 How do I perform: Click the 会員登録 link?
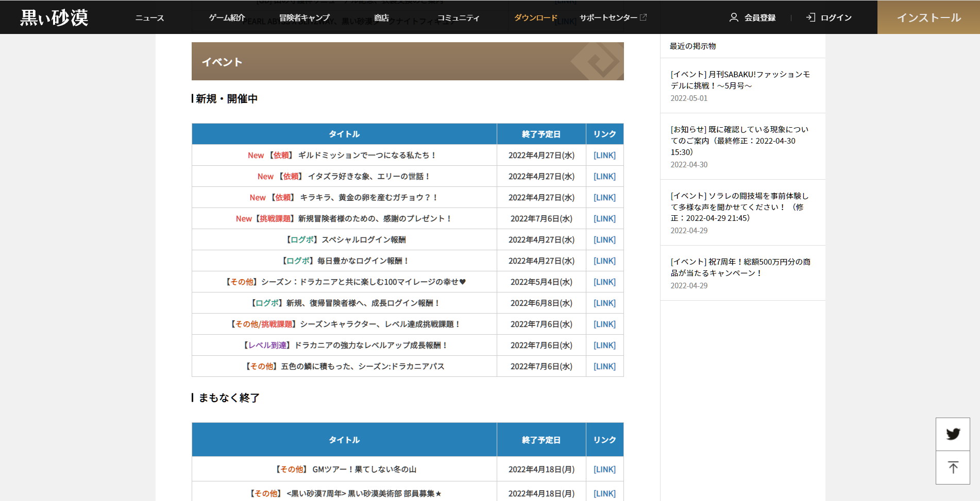click(x=759, y=18)
